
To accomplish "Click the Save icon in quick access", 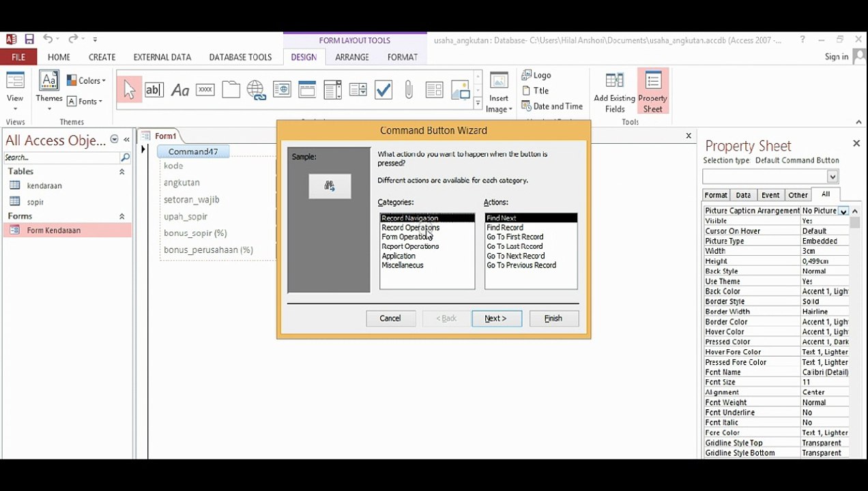I will click(29, 39).
